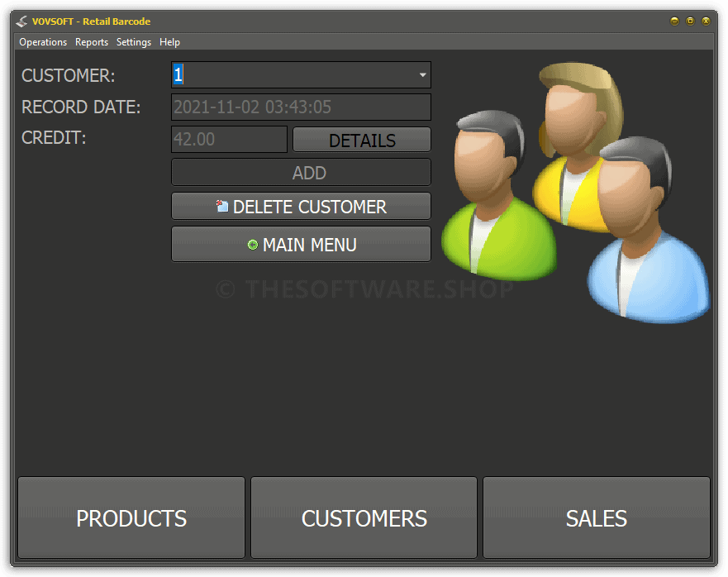Minimize the Retail Barcode window
This screenshot has width=728, height=577.
click(674, 21)
